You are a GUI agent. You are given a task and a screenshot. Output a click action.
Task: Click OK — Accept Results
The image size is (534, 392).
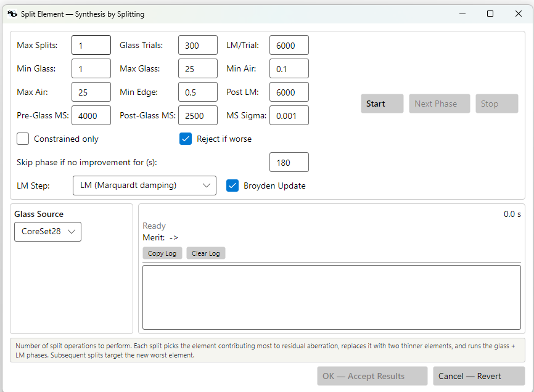(372, 376)
